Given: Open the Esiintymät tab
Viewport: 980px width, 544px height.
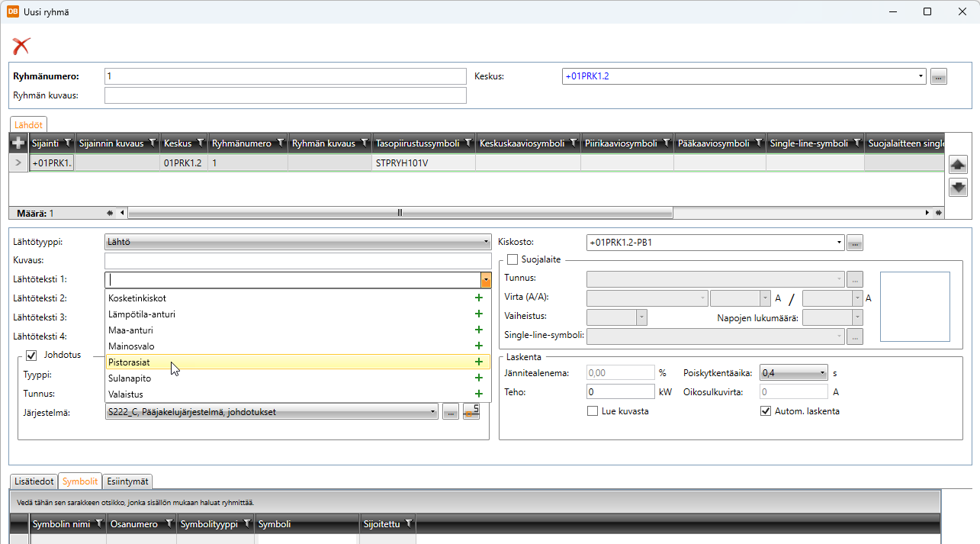Looking at the screenshot, I should pyautogui.click(x=128, y=481).
